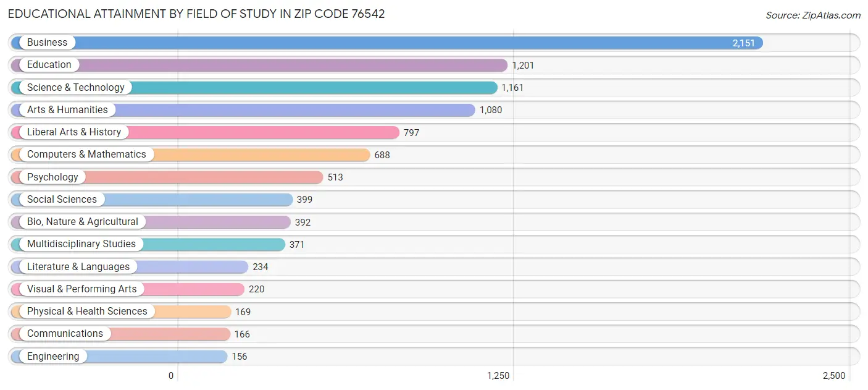Viewport: 868px width, 390px height.
Task: Click the value 1,080
Action: pyautogui.click(x=491, y=110)
